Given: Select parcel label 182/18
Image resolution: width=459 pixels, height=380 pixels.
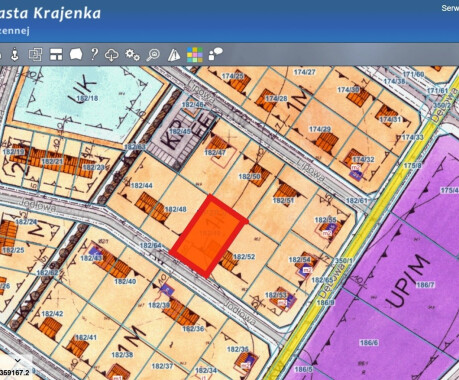Looking at the screenshot, I should coord(87,98).
